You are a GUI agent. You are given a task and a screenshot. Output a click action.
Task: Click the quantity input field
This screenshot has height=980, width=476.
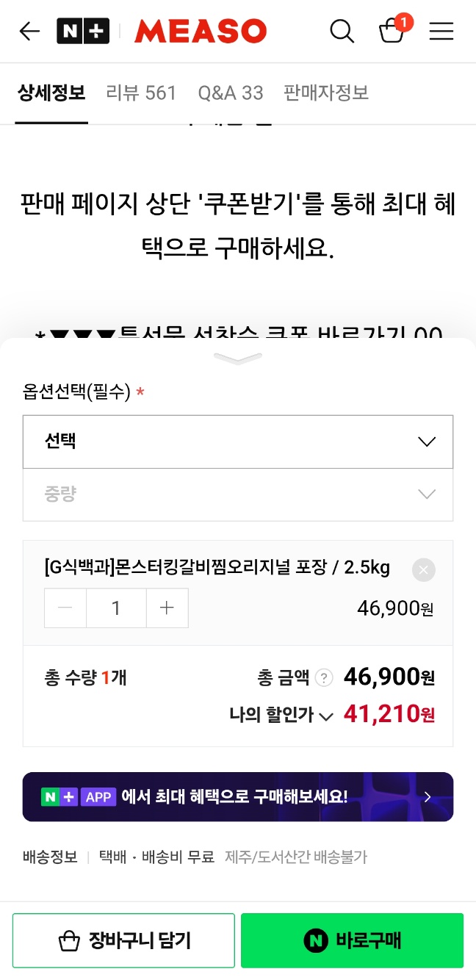click(x=116, y=608)
